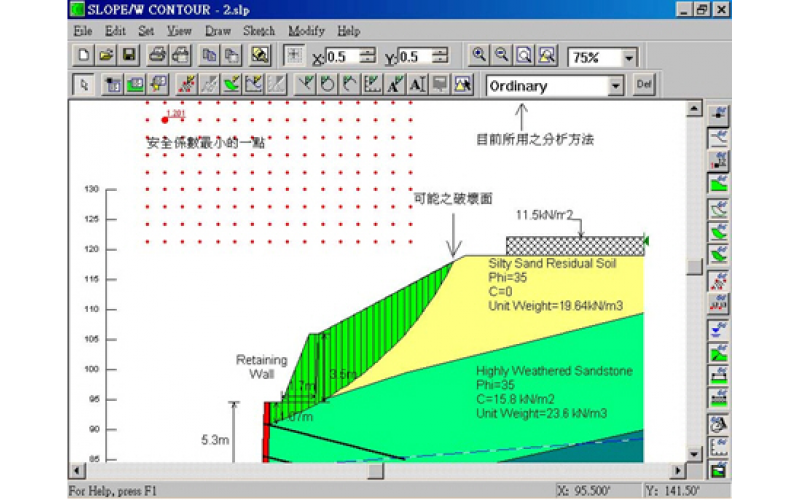The width and height of the screenshot is (800, 500).
Task: Click the 'Silty Sand Residual Soil' text
Action: [x=552, y=263]
